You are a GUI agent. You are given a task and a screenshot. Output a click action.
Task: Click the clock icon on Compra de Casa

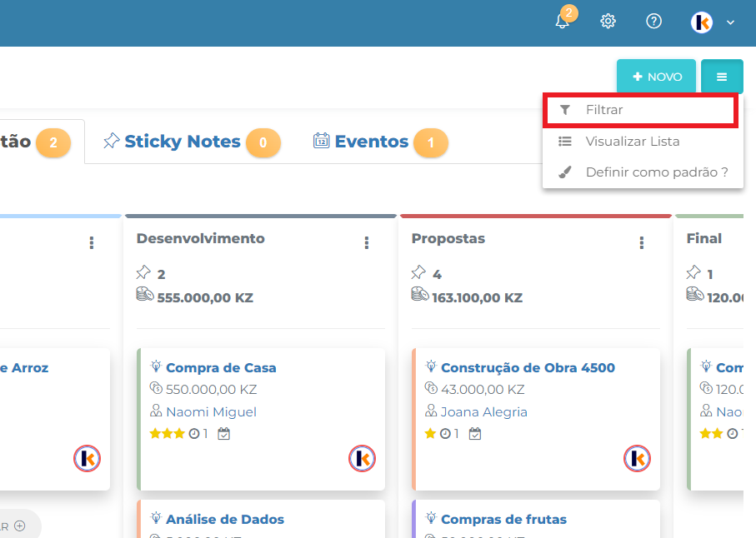pos(194,434)
